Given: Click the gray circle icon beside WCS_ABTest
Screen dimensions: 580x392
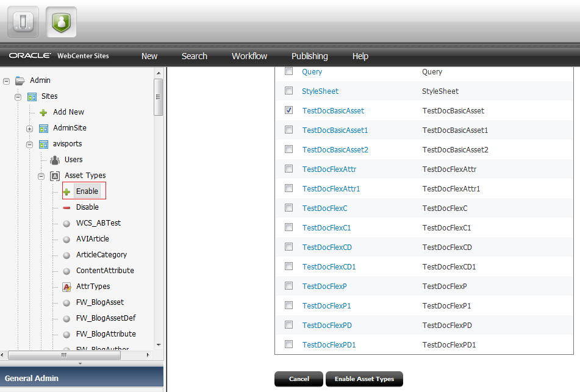Looking at the screenshot, I should click(x=66, y=224).
